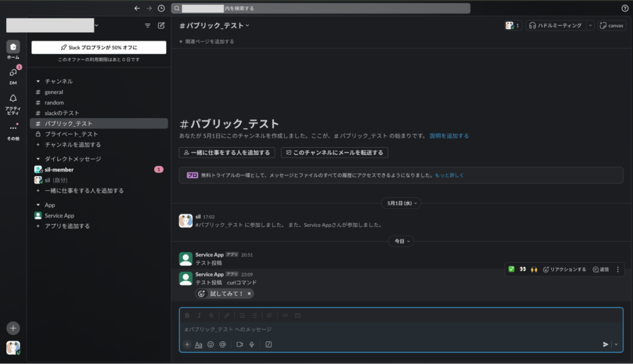Toggle the 試してみて！ reaction on message
Image resolution: width=633 pixels, height=364 pixels.
point(225,294)
